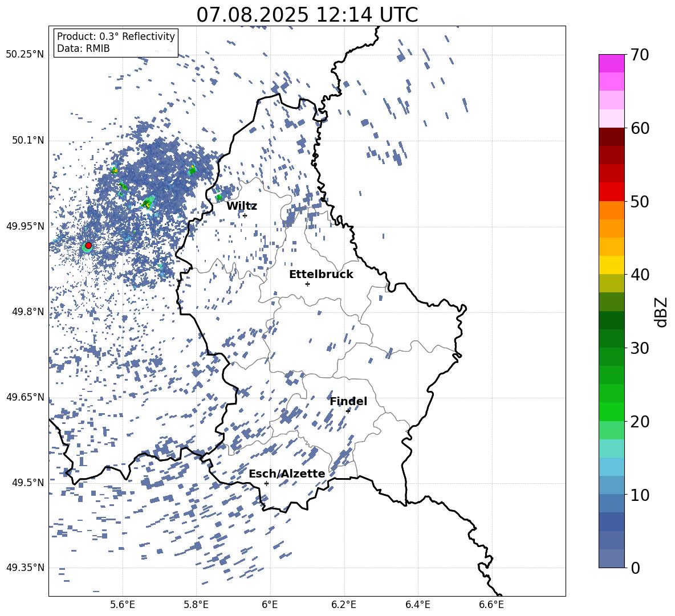This screenshot has height=616, width=675.
Task: Click the Ettelbruck station cross marker
Action: click(x=307, y=284)
